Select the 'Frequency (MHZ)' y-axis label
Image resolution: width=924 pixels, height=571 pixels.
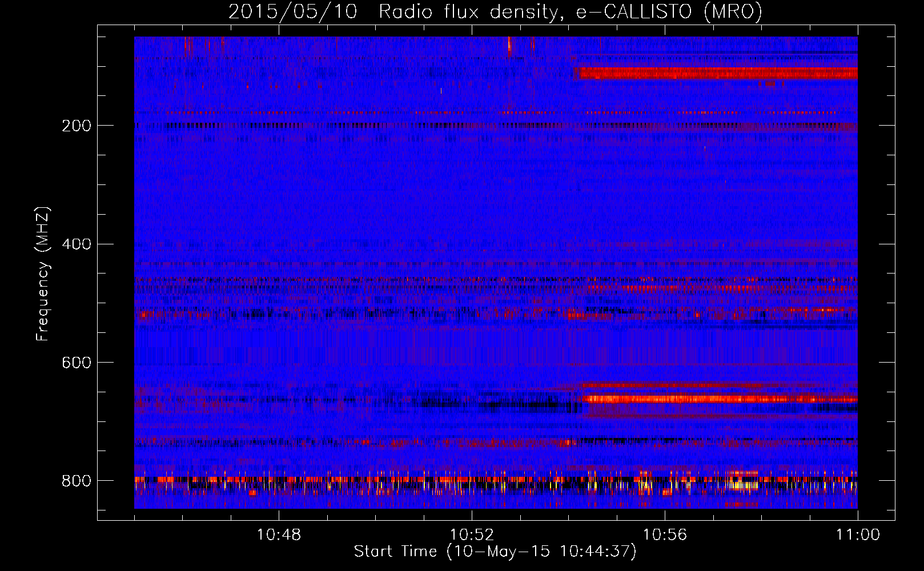43,274
